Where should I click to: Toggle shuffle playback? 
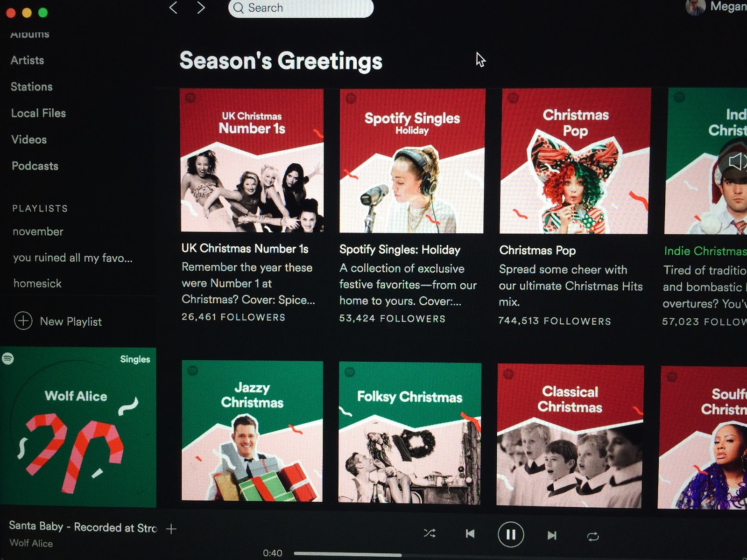(x=430, y=533)
